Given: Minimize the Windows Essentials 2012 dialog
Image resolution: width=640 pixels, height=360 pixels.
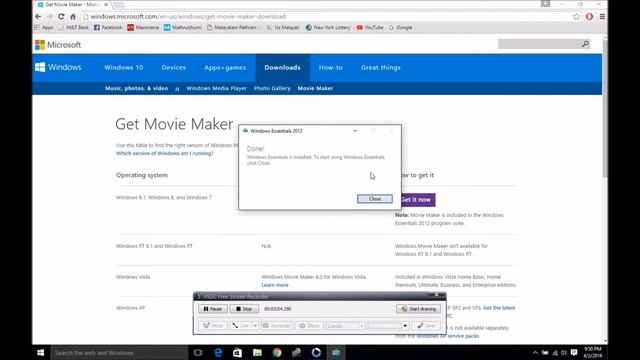Looking at the screenshot, I should tap(355, 131).
